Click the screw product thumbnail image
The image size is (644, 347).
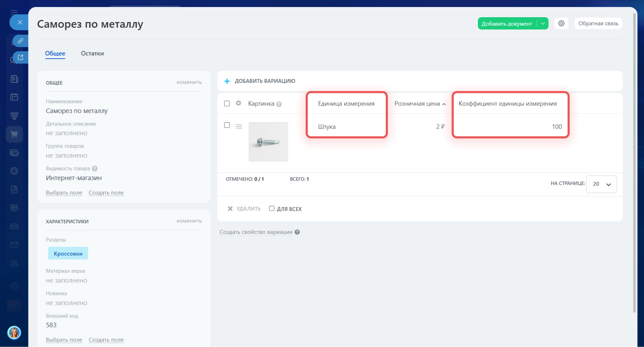tap(268, 142)
